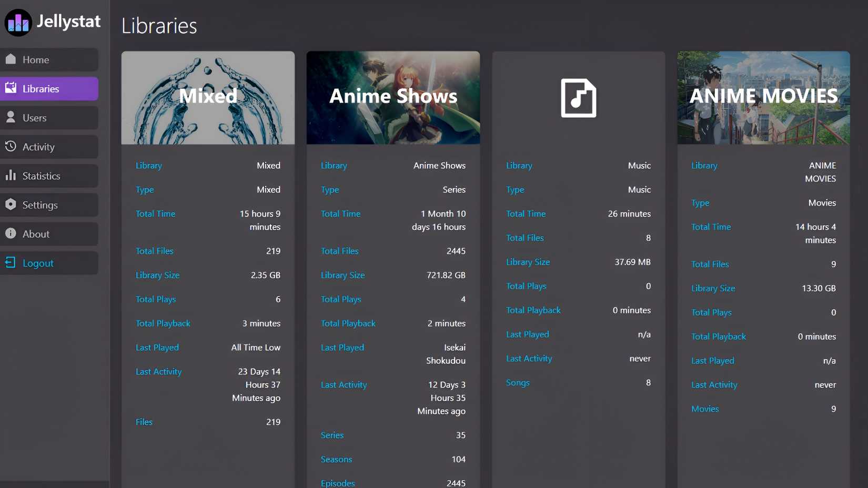Click the music note icon on Music card

click(578, 98)
